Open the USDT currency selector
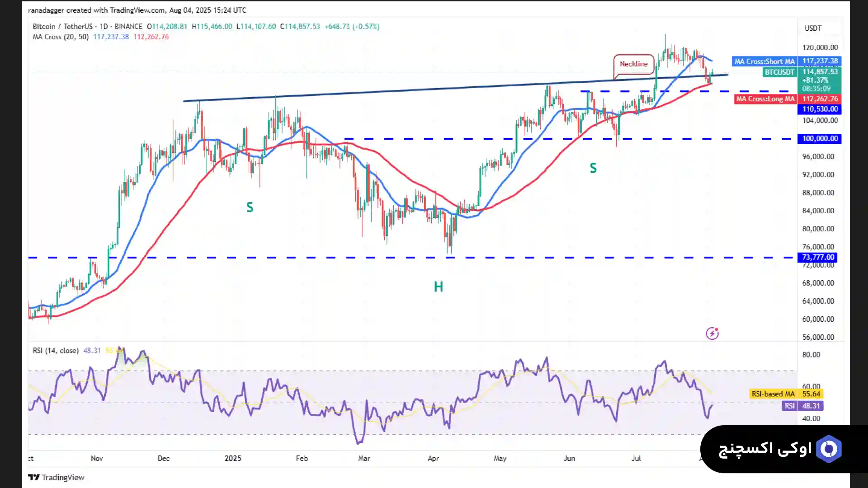 (813, 28)
